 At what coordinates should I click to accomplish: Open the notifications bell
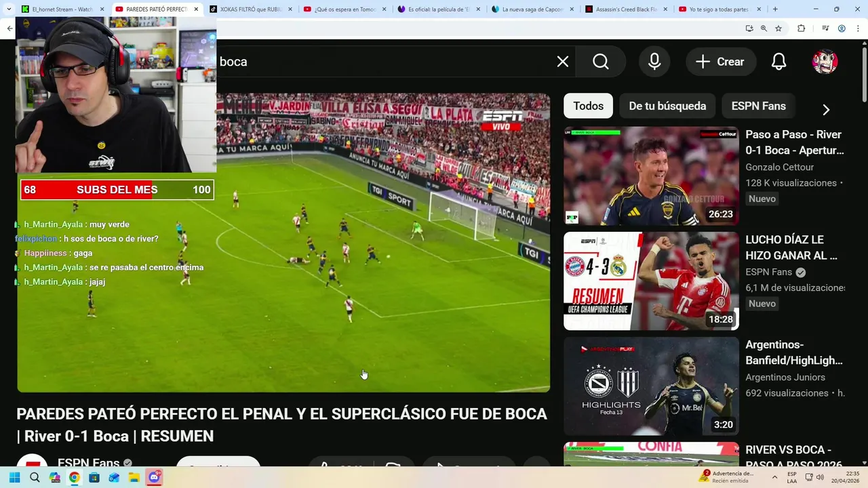(x=779, y=62)
